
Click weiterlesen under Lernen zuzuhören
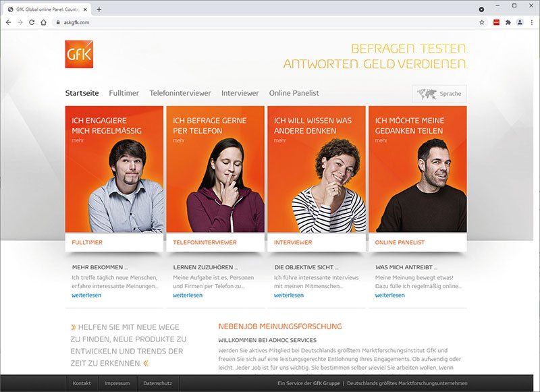point(188,295)
